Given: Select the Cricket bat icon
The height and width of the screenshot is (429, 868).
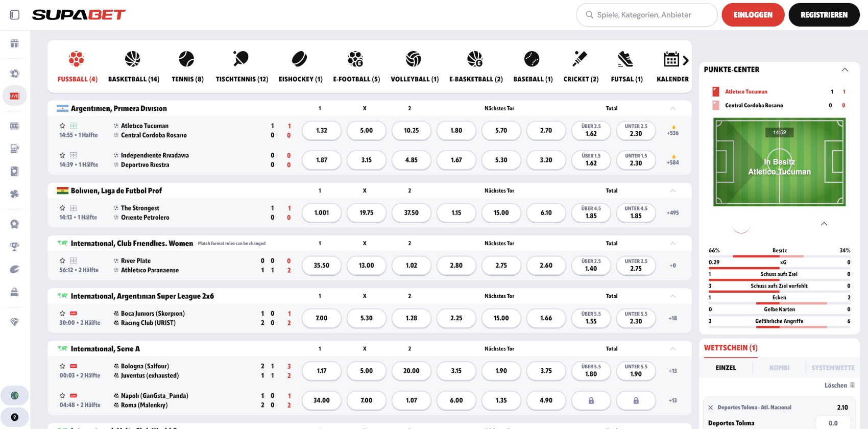Looking at the screenshot, I should pos(580,58).
